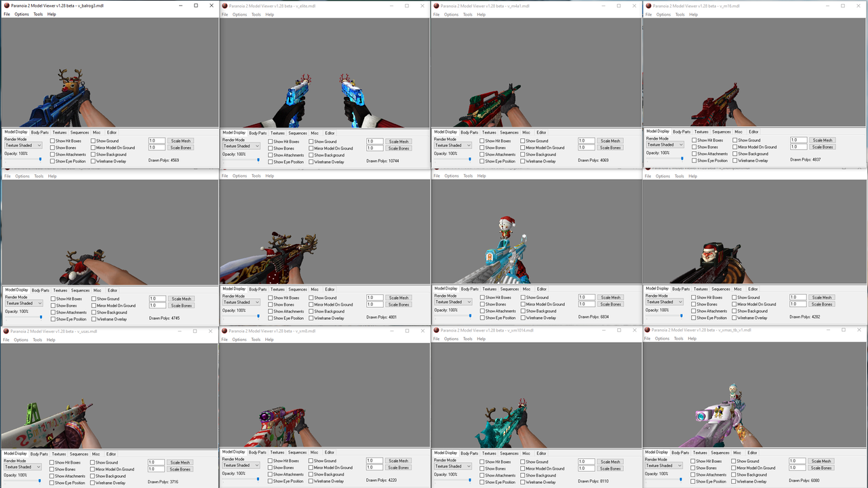This screenshot has height=488, width=868.
Task: Check Wireframe Overlay in the 4801-polys window
Action: [311, 318]
